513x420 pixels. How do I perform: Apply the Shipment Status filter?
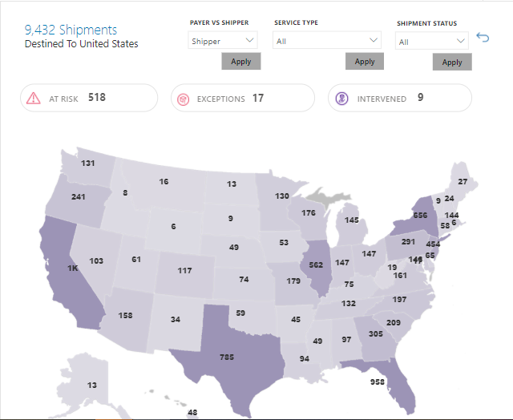(452, 63)
